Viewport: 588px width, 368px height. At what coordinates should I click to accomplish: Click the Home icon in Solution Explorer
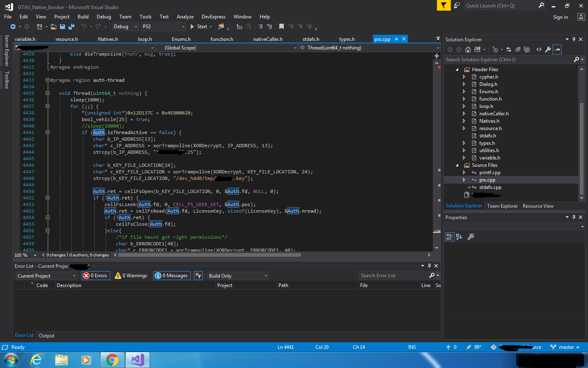coord(468,49)
